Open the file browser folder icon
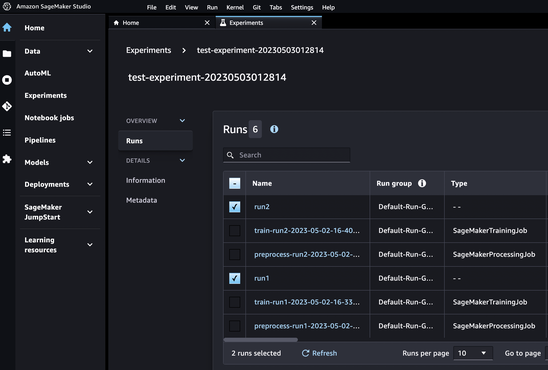The width and height of the screenshot is (548, 370). click(7, 53)
